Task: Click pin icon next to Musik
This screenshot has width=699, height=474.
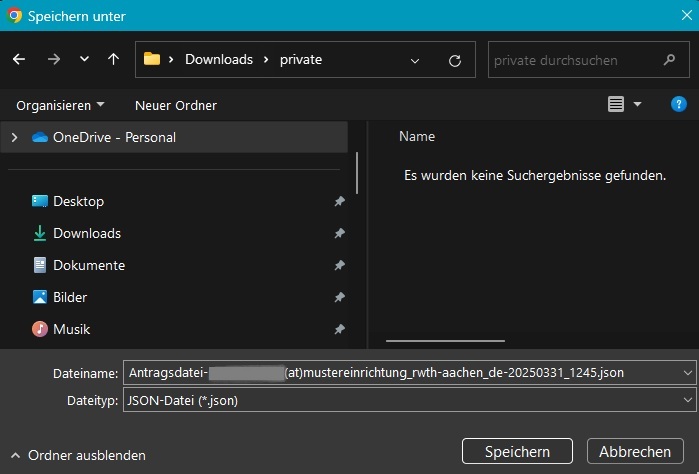Action: (x=339, y=329)
